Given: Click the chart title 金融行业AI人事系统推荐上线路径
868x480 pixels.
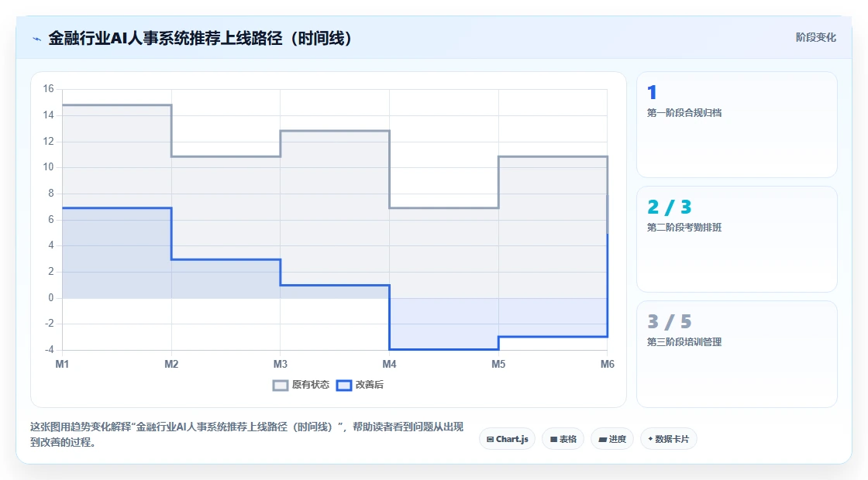Looking at the screenshot, I should tap(166, 38).
